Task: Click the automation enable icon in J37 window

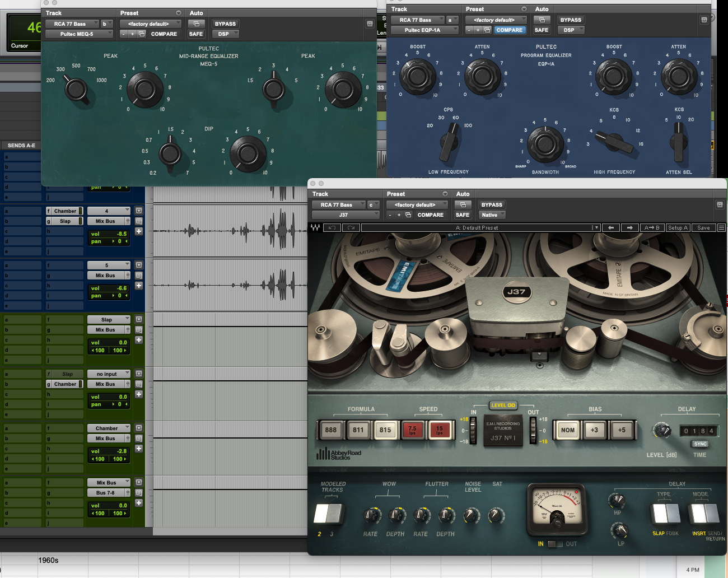Action: click(463, 205)
